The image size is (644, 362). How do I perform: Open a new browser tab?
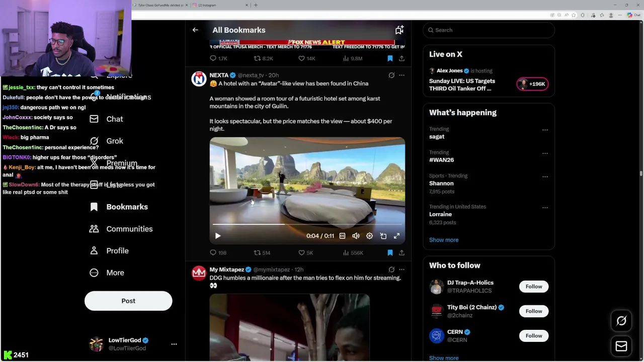[256, 5]
